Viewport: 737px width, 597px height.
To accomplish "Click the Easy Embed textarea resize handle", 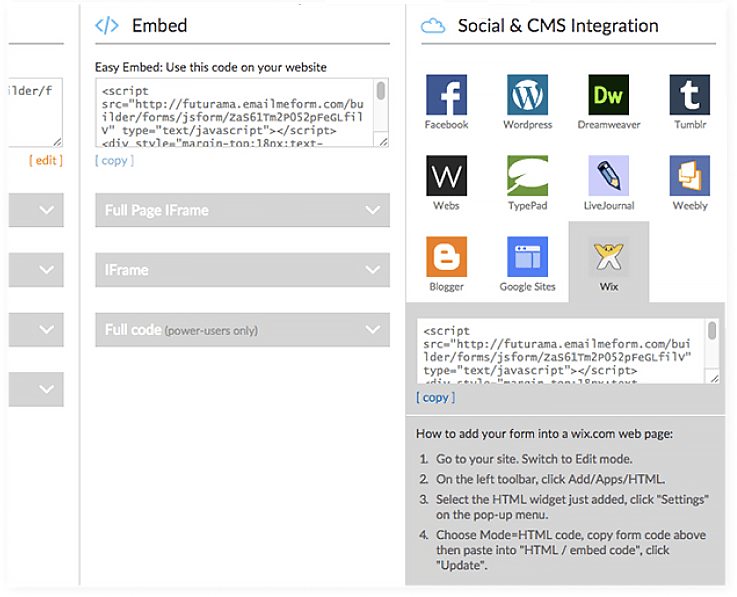I will (x=384, y=142).
